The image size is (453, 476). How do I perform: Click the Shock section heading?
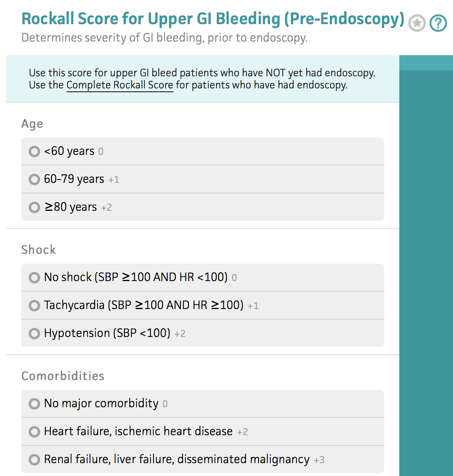pyautogui.click(x=39, y=250)
